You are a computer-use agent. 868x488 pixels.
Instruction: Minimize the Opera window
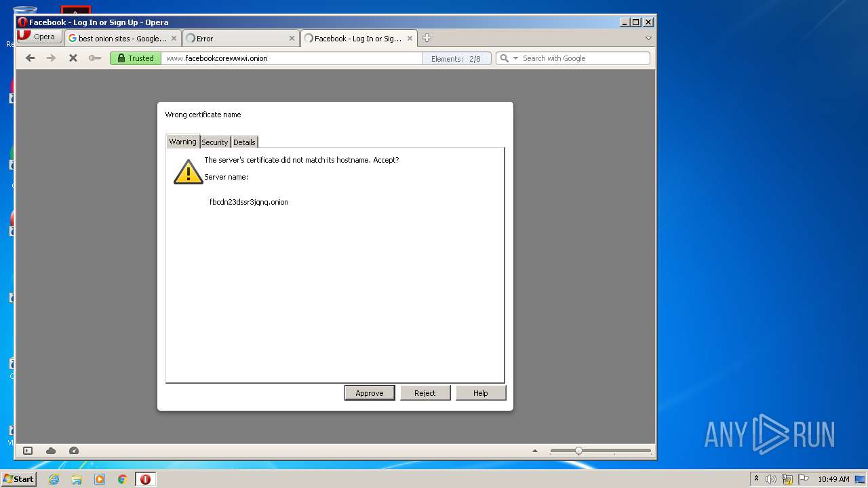tap(625, 22)
